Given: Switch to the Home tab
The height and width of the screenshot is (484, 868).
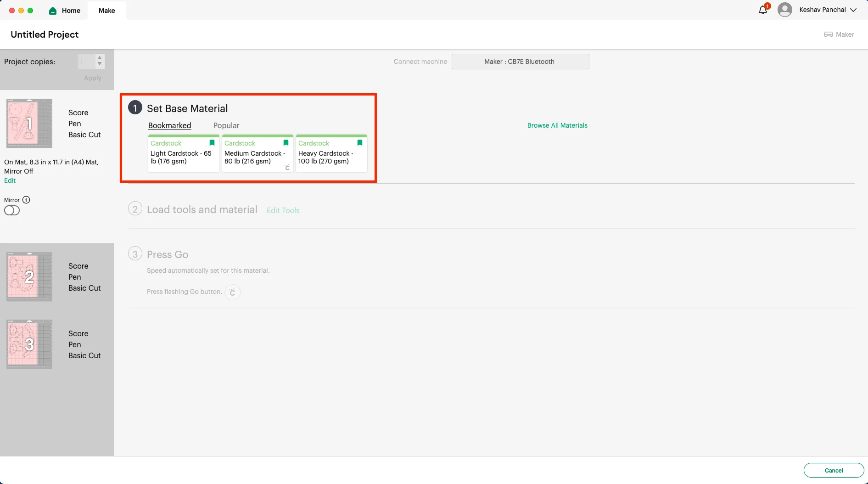Looking at the screenshot, I should click(x=65, y=11).
